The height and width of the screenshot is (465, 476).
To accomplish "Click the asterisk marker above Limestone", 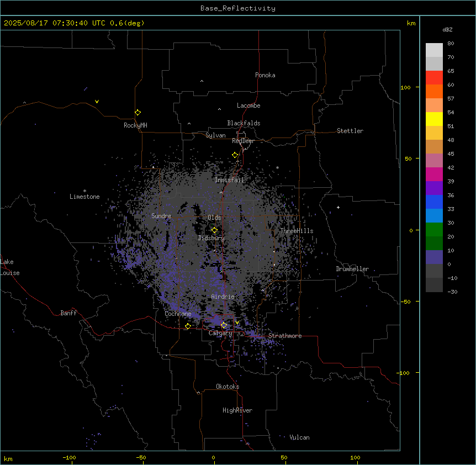I will pos(84,191).
